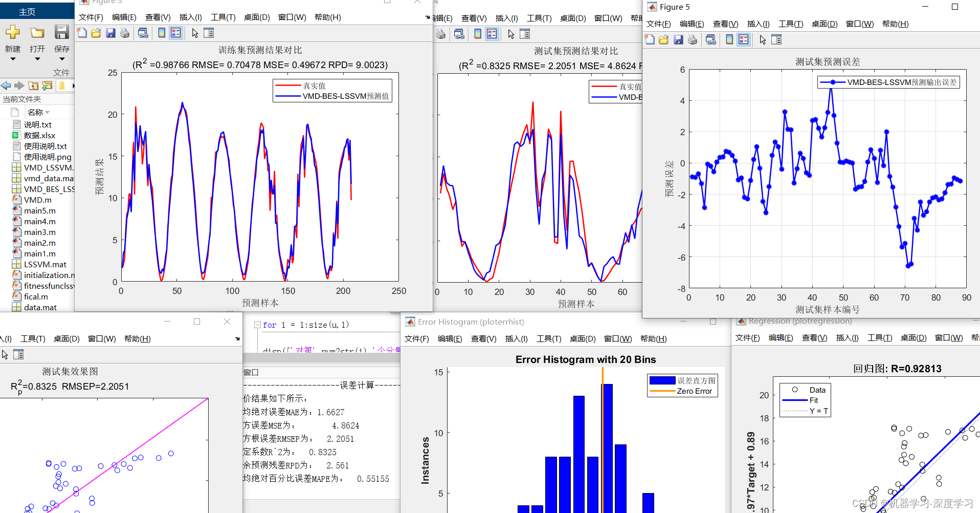
Task: Click Open File icon in Figure 3 toolbar
Action: pyautogui.click(x=96, y=33)
